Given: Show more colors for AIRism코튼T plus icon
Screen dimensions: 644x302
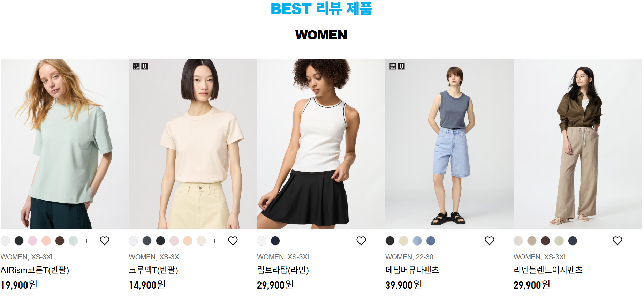Looking at the screenshot, I should (x=86, y=241).
